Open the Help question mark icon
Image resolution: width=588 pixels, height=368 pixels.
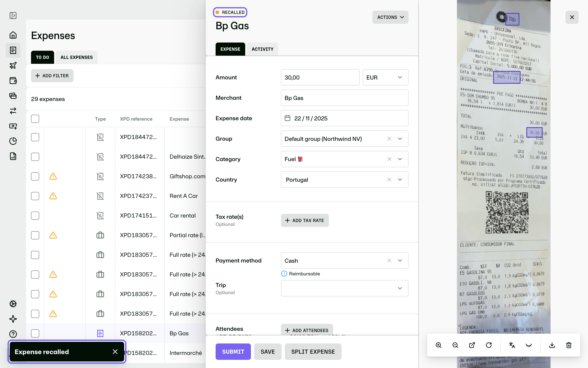point(13,334)
